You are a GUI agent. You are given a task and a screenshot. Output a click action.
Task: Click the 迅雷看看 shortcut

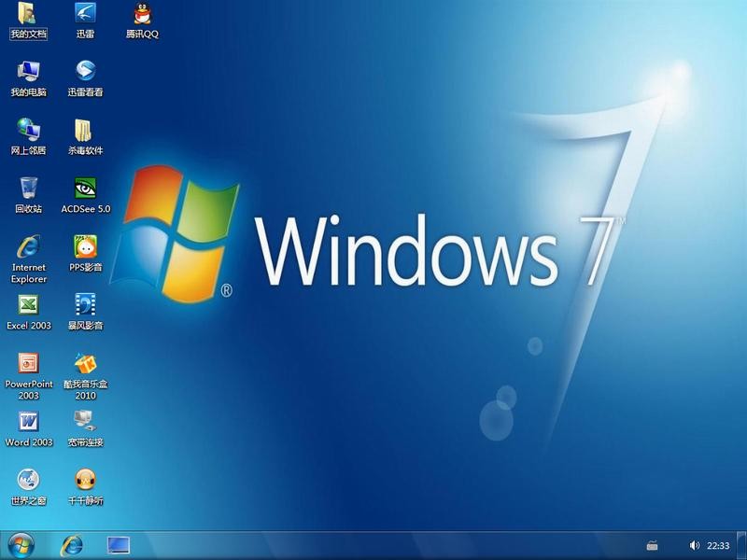pos(85,78)
